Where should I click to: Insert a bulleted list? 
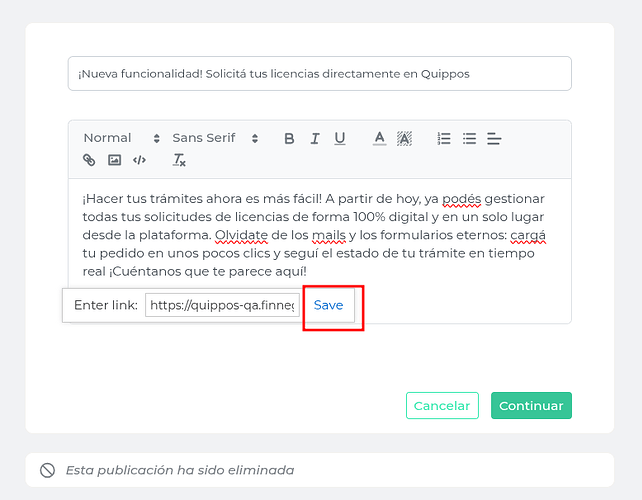469,139
